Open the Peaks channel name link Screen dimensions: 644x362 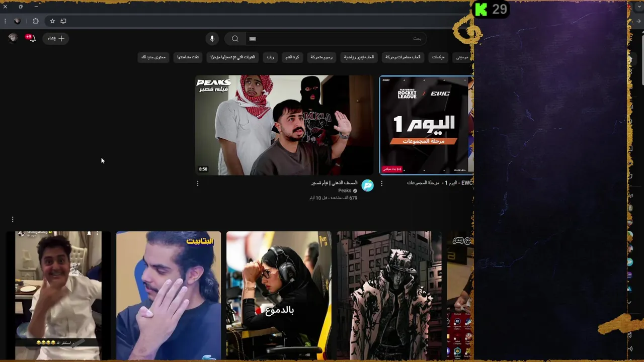tap(345, 191)
